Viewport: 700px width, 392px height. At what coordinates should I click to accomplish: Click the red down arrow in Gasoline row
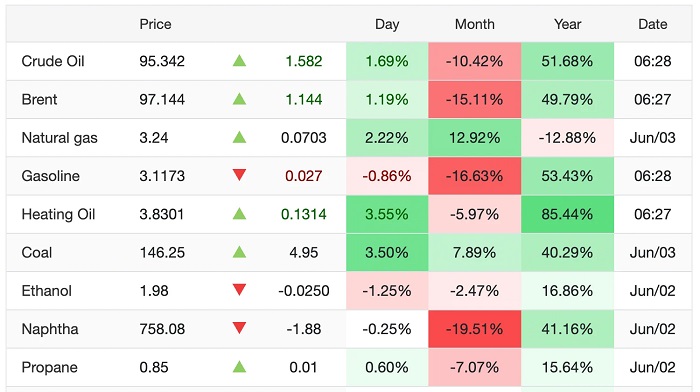(x=239, y=175)
